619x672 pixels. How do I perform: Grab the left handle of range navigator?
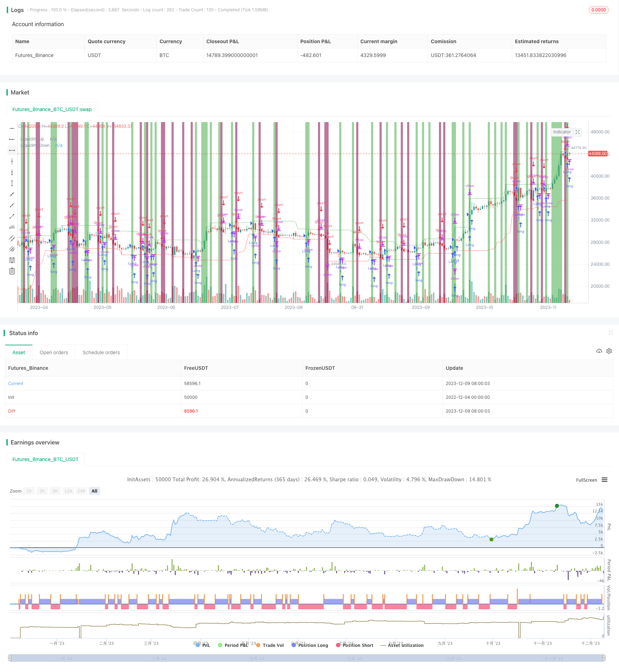pyautogui.click(x=10, y=658)
